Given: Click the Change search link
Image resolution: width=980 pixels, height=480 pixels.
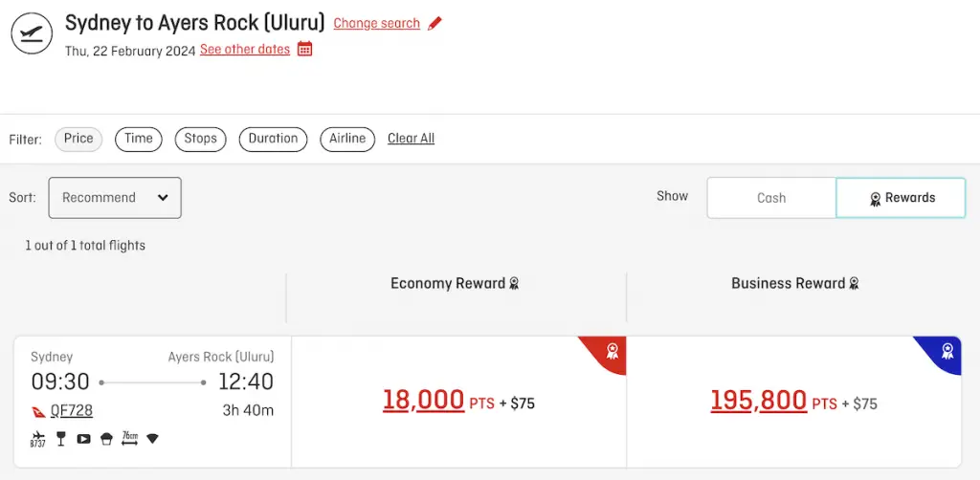Looking at the screenshot, I should (377, 24).
